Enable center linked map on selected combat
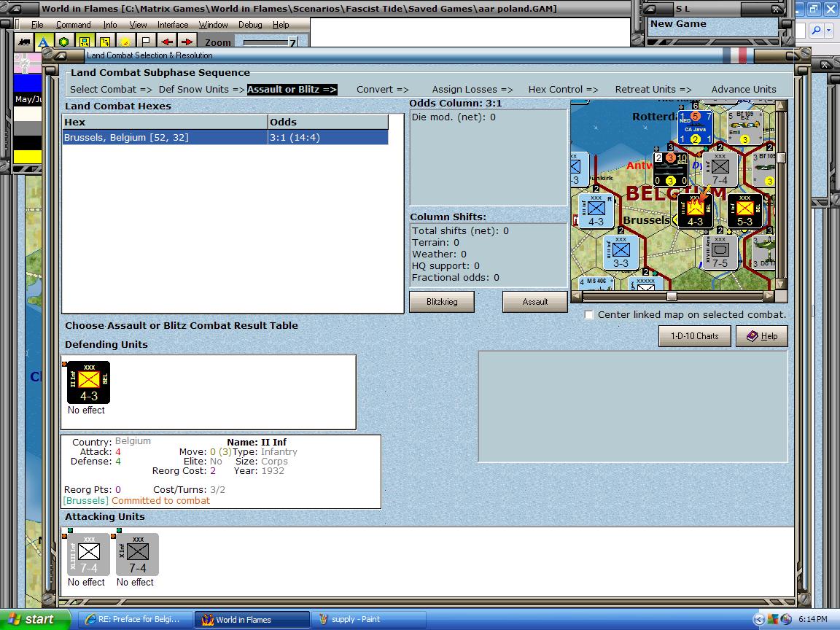840x630 pixels. click(x=588, y=315)
